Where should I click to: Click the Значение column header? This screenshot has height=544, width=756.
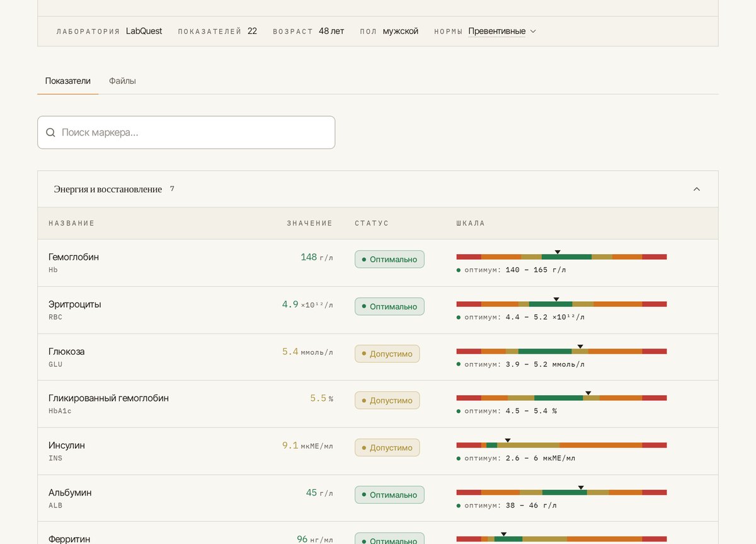[x=309, y=223]
